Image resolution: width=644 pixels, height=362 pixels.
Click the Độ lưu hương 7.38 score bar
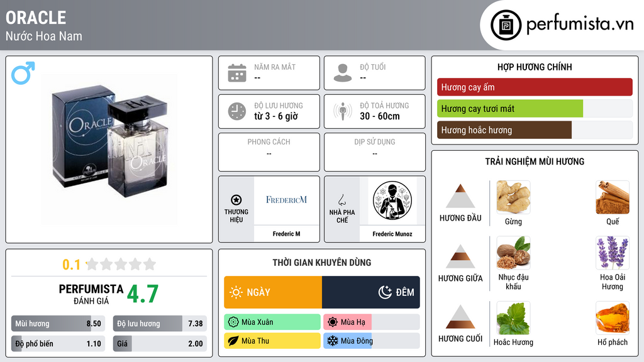point(160,324)
